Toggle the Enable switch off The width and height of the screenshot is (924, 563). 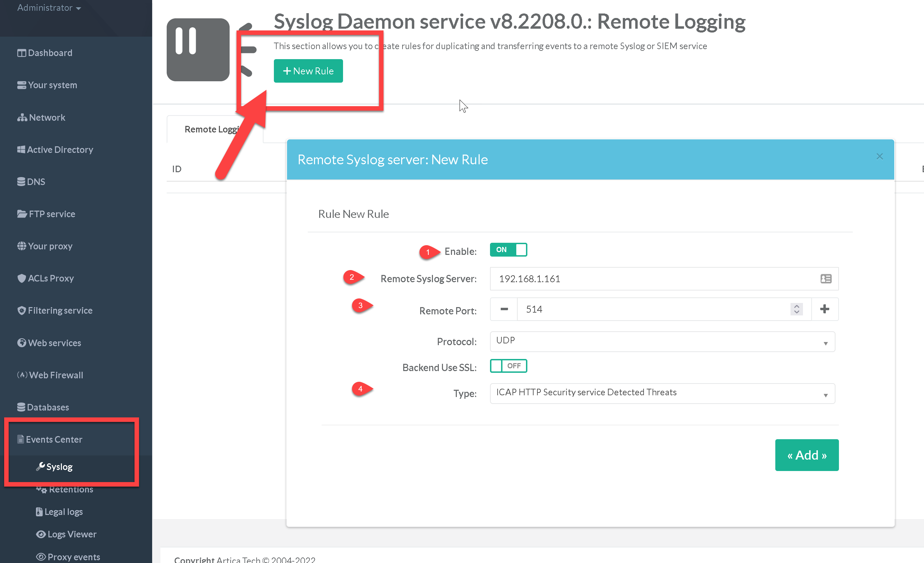click(508, 250)
